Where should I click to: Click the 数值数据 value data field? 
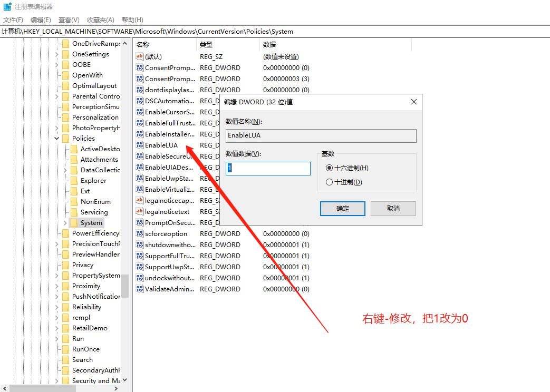coord(268,169)
